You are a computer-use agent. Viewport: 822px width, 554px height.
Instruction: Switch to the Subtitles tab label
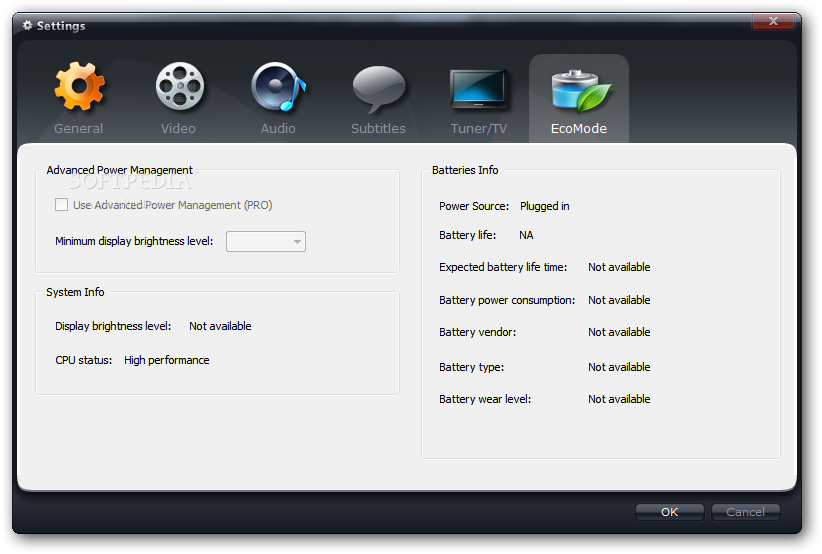click(378, 128)
